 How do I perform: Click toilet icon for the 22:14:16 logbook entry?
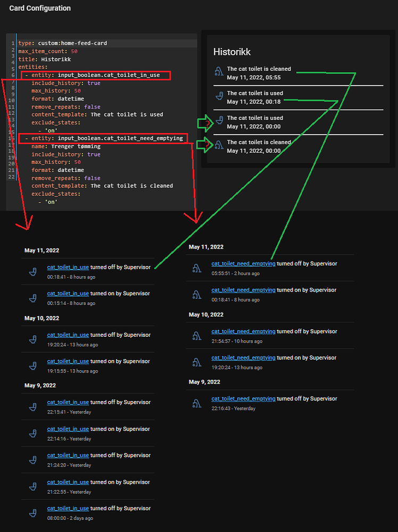click(x=33, y=434)
